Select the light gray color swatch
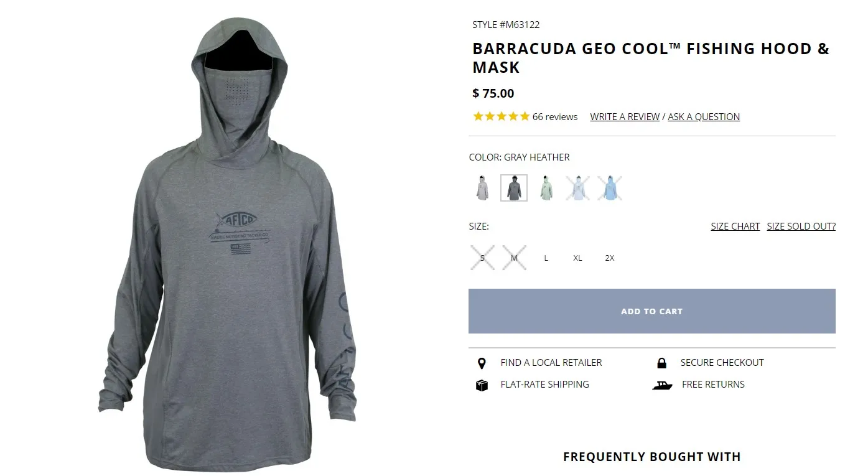868x476 pixels. click(x=482, y=188)
